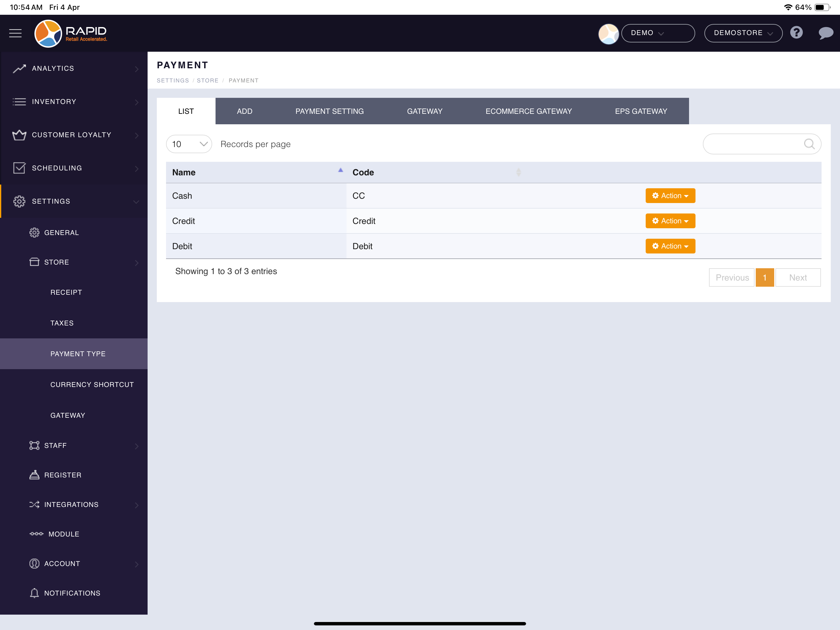Viewport: 840px width, 630px height.
Task: Open CURRENCY SHORTCUT in sidebar
Action: pos(74,385)
